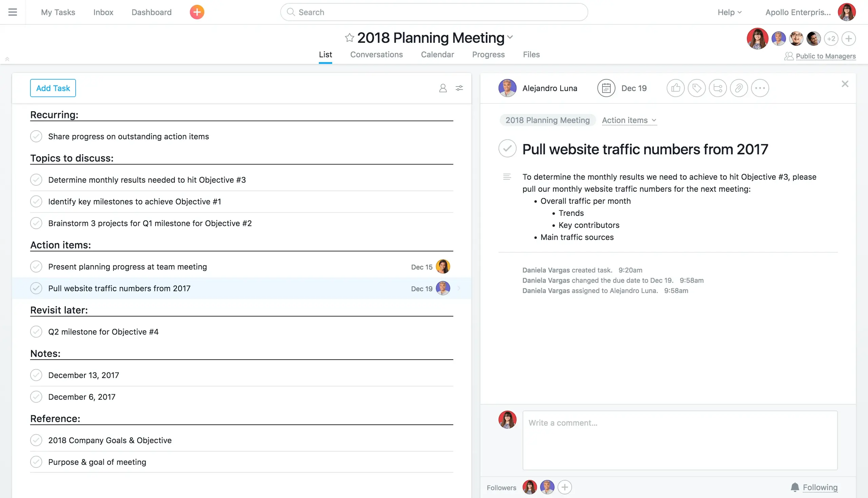Expand the 'Action items' dropdown in detail panel

[x=628, y=120]
